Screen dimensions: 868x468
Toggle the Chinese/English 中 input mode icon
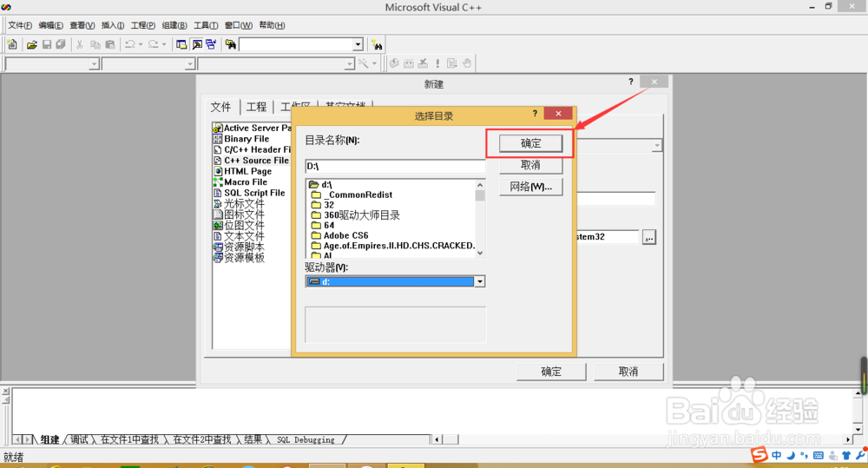[x=777, y=455]
